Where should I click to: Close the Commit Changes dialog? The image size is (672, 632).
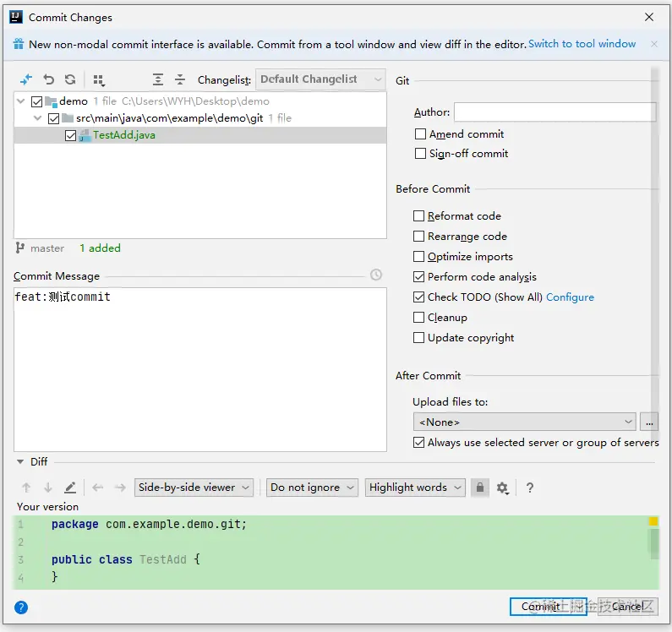(x=649, y=17)
